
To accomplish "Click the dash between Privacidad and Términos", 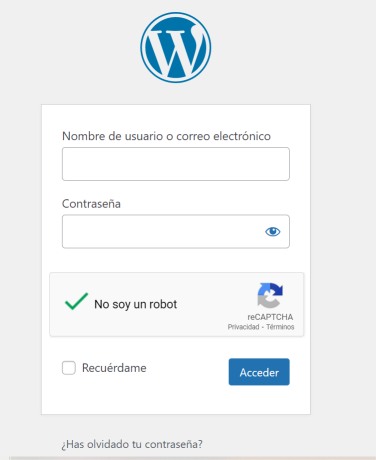I will (x=263, y=327).
